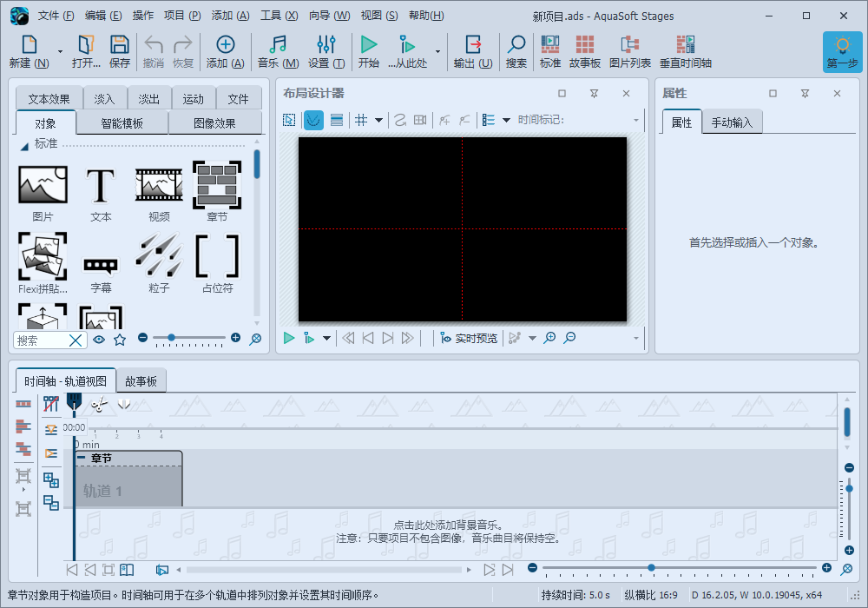
Task: Click the 新建 (N) new project icon
Action: click(x=29, y=51)
